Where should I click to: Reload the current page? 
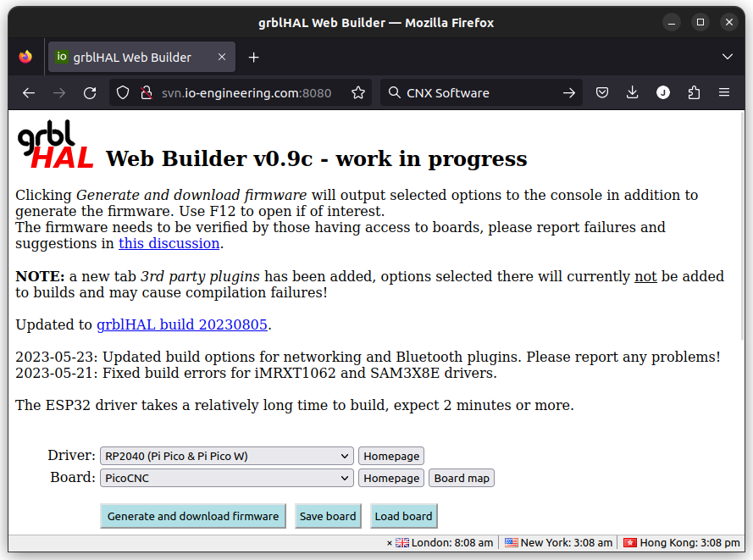point(90,92)
